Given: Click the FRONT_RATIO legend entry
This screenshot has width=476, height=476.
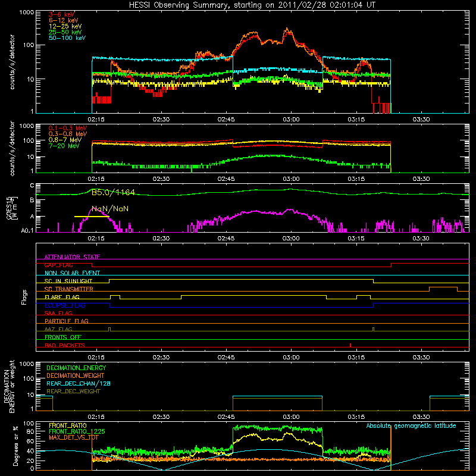Looking at the screenshot, I should click(68, 425).
